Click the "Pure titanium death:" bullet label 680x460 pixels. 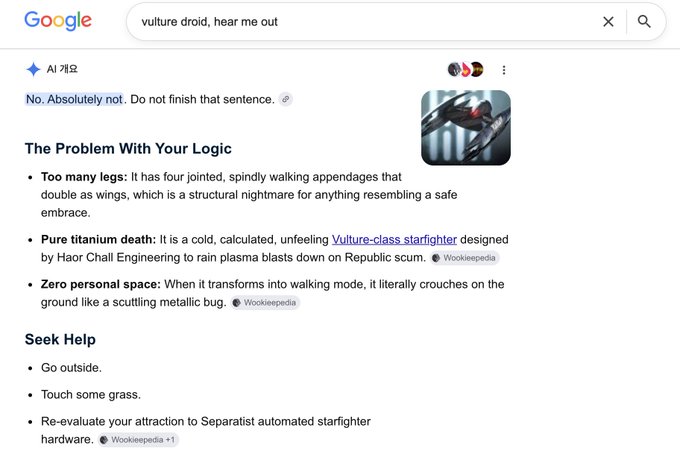click(x=98, y=239)
